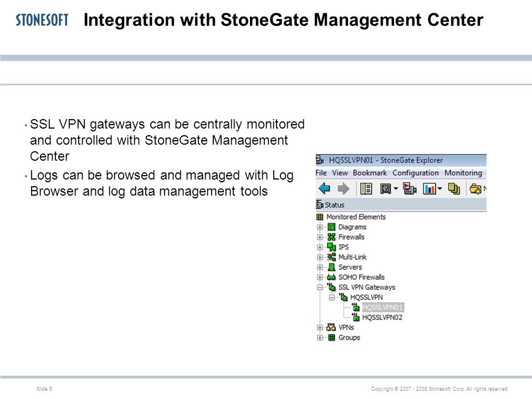This screenshot has height=399, width=532.
Task: Expand the VPNs tree node
Action: [x=320, y=328]
